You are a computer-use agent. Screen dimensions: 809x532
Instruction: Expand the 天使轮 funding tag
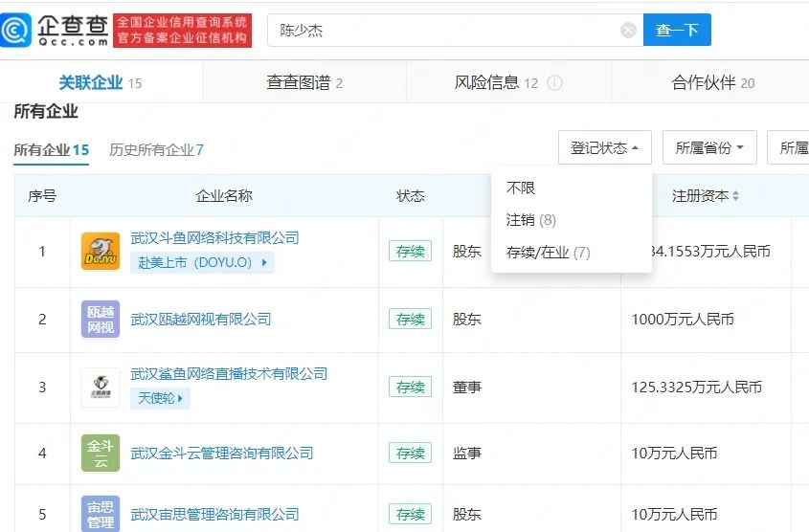161,398
